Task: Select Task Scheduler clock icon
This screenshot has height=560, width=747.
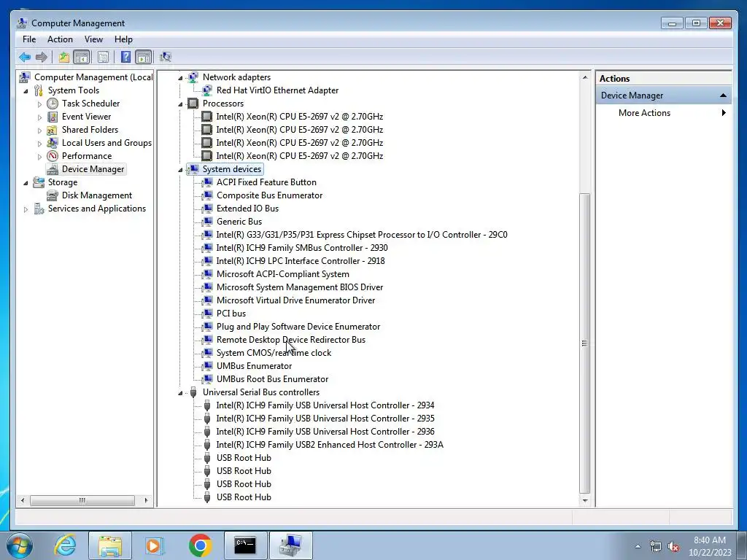Action: click(x=53, y=104)
